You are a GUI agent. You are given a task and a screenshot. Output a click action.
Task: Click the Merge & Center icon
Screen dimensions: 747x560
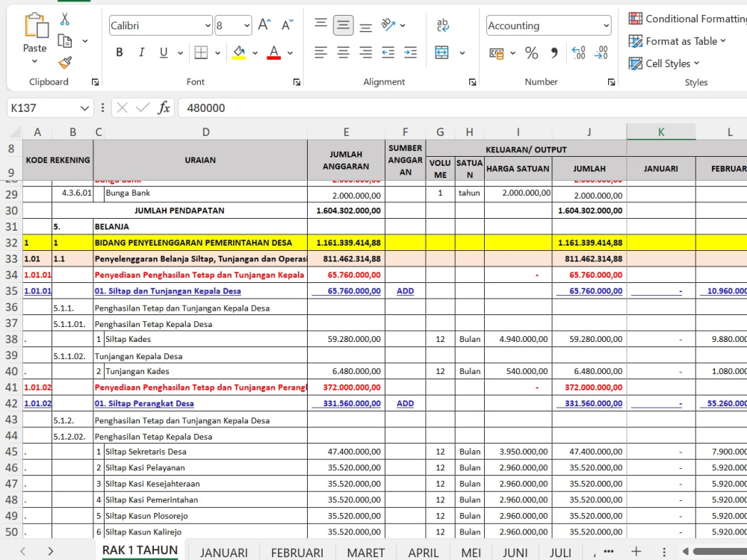pyautogui.click(x=441, y=52)
